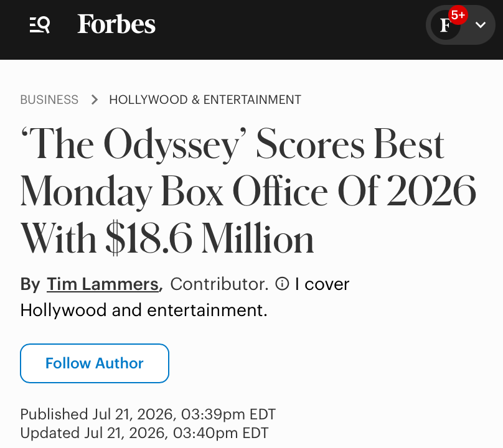Select the Contributor label text
The height and width of the screenshot is (448, 503).
(x=219, y=284)
